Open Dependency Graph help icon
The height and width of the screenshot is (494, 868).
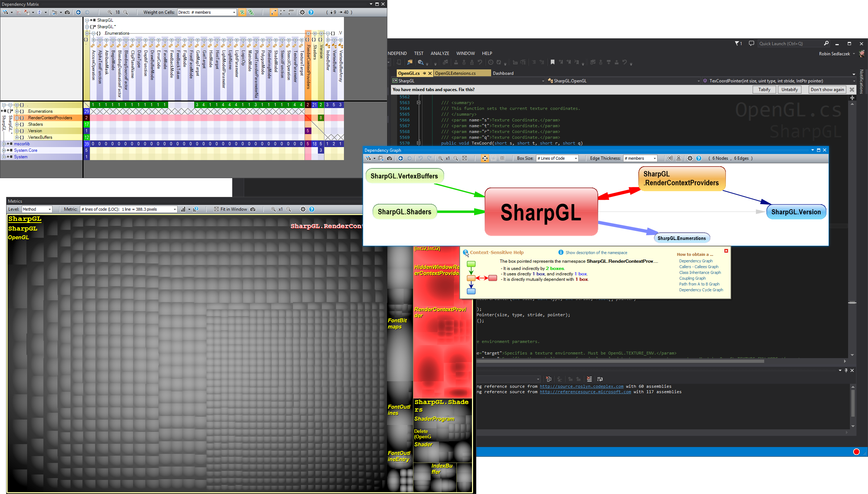point(699,158)
